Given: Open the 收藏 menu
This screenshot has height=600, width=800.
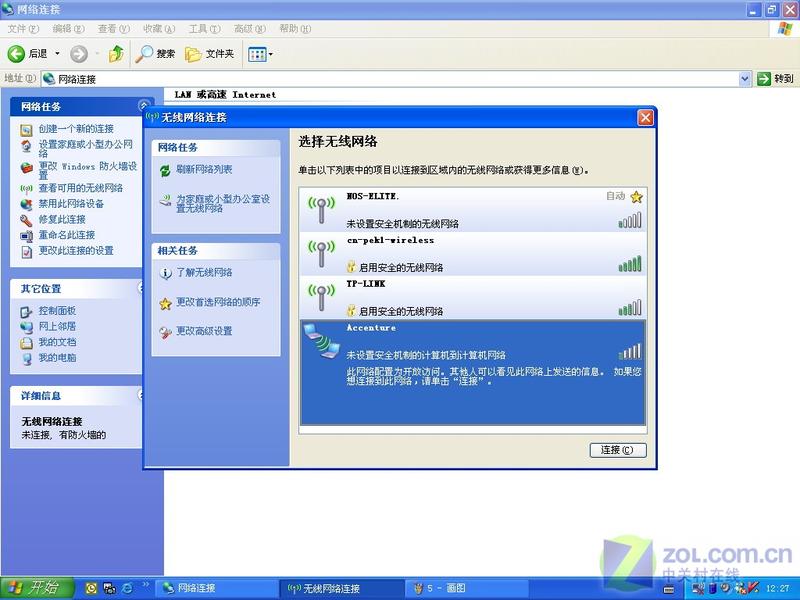Looking at the screenshot, I should click(159, 29).
